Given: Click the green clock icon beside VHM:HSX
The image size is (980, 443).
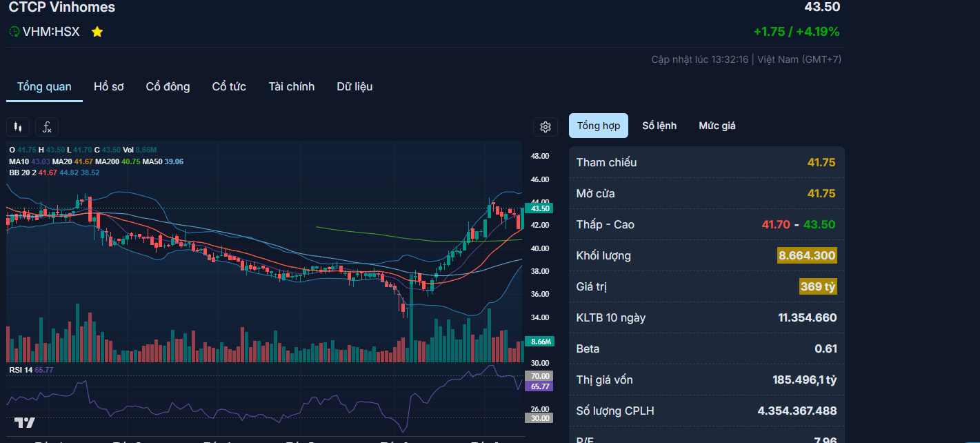Looking at the screenshot, I should [14, 32].
